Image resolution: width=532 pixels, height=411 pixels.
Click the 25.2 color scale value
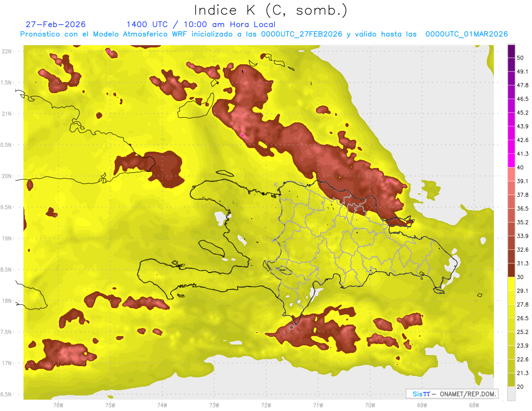tap(523, 332)
